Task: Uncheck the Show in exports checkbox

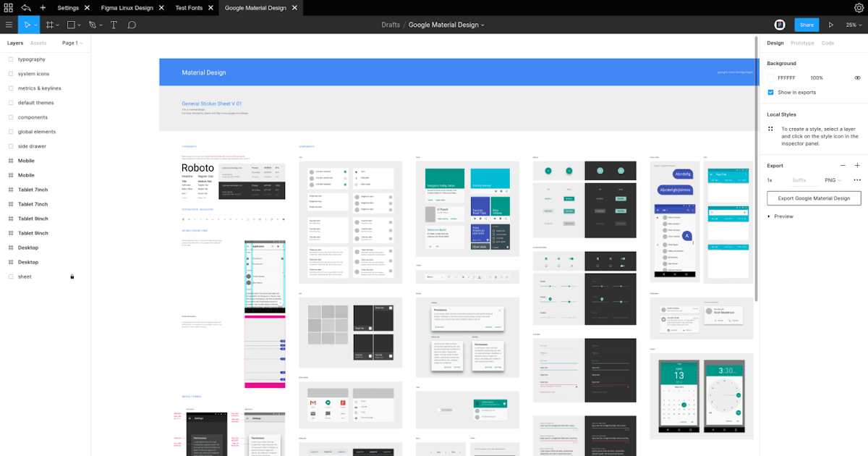Action: coord(771,92)
